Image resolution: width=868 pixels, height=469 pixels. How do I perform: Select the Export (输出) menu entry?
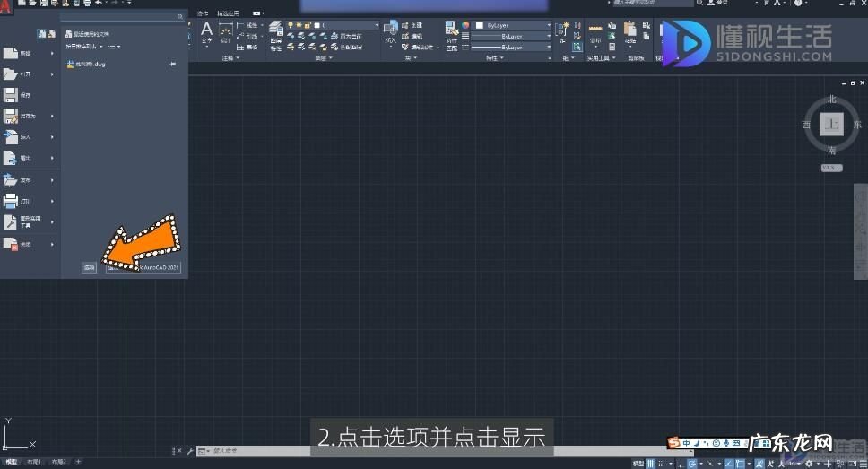25,158
